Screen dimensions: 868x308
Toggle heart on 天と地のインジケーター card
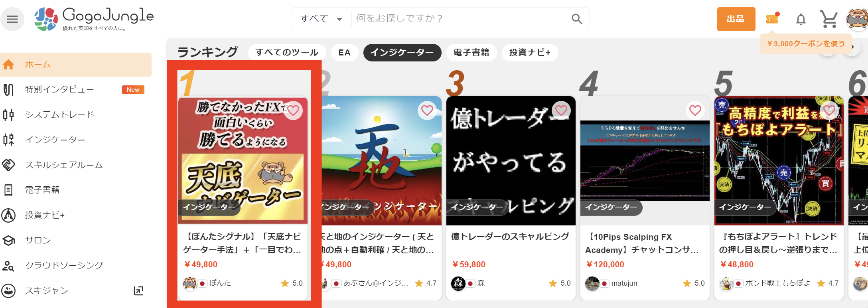(x=427, y=110)
